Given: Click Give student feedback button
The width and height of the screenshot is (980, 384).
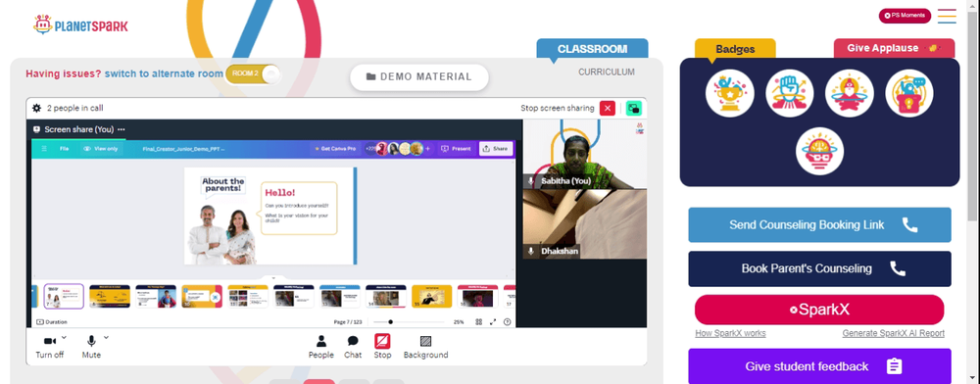Looking at the screenshot, I should tap(819, 366).
